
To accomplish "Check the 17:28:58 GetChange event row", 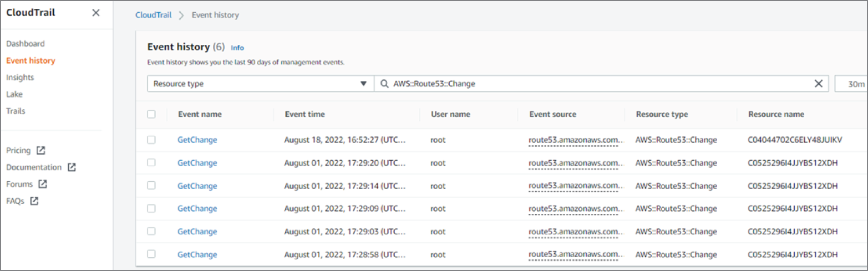I will pos(151,254).
